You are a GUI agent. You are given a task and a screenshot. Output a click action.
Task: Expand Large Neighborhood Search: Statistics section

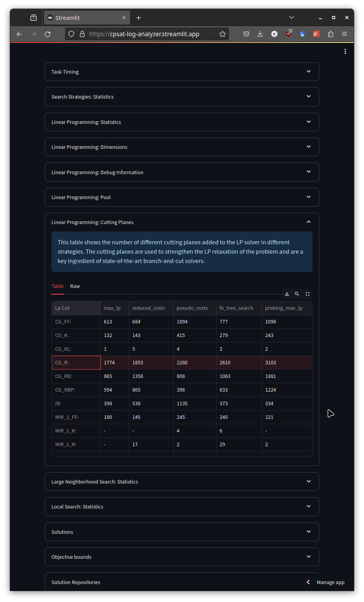[x=182, y=482]
